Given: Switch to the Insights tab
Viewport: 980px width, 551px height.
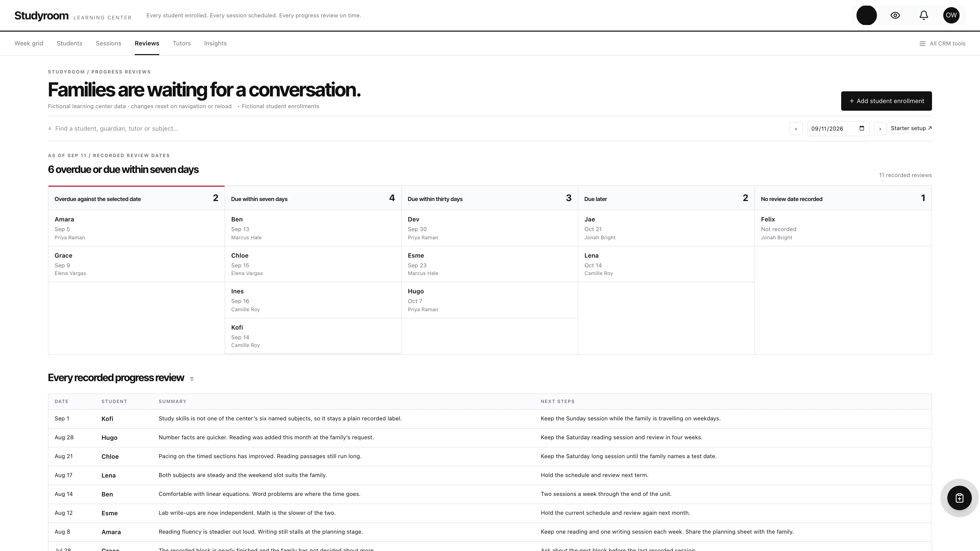Looking at the screenshot, I should pyautogui.click(x=215, y=43).
